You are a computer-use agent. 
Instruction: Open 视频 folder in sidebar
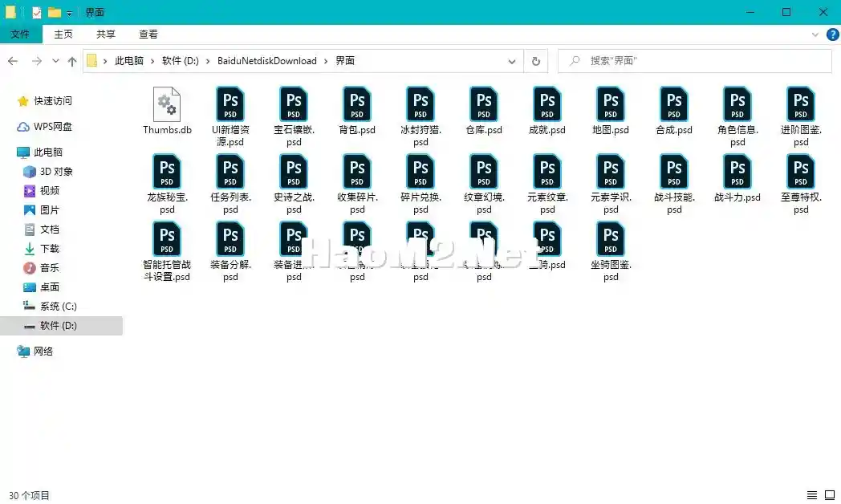[x=49, y=191]
